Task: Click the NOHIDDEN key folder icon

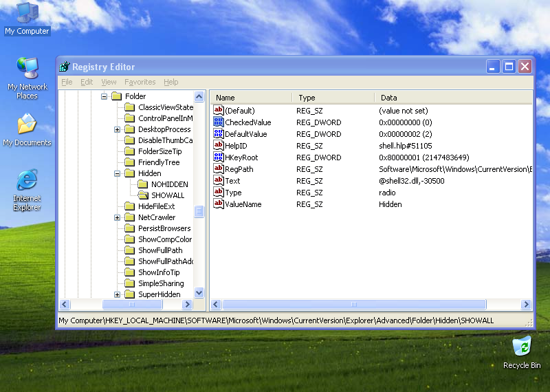Action: 143,184
